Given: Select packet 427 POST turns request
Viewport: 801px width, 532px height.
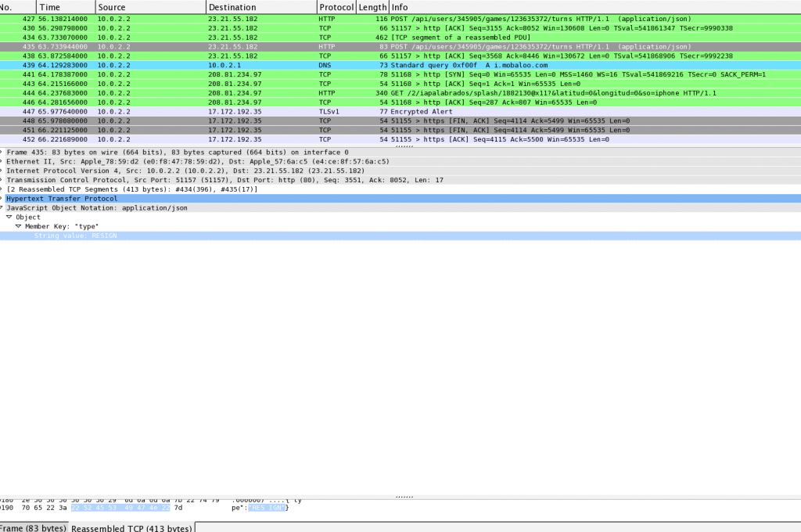Looking at the screenshot, I should pos(391,18).
